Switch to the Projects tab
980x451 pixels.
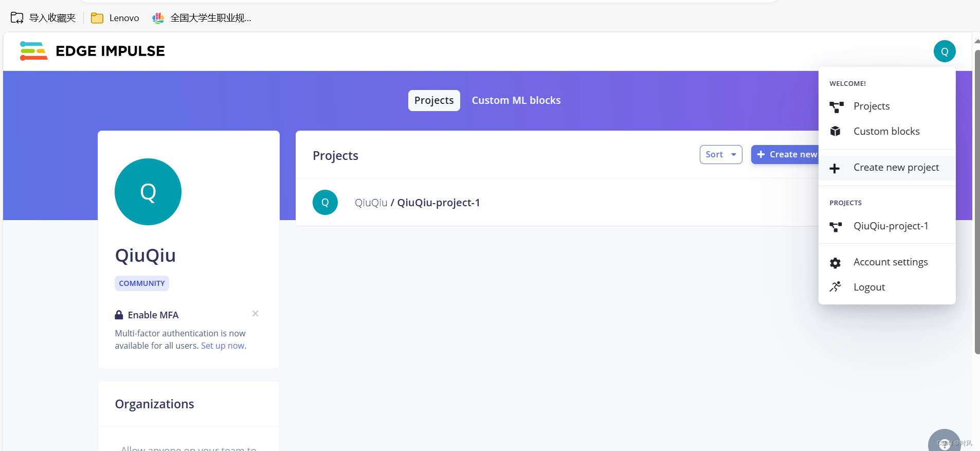pos(434,100)
